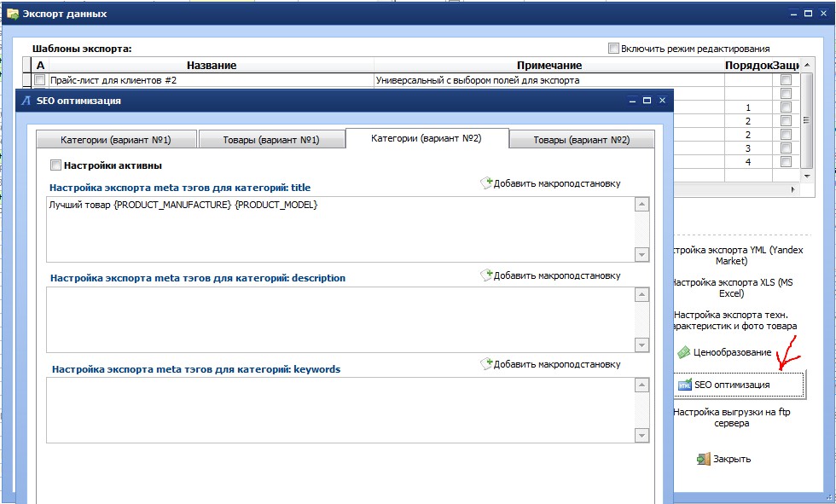Select the Категории (вариант №2) tab

(x=427, y=138)
